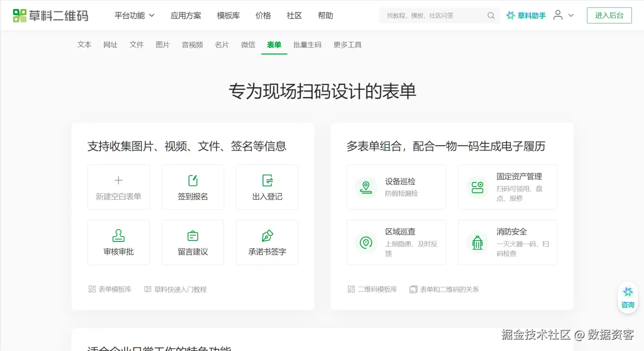Choose the 签到报名 template label
The height and width of the screenshot is (351, 644).
(x=193, y=196)
